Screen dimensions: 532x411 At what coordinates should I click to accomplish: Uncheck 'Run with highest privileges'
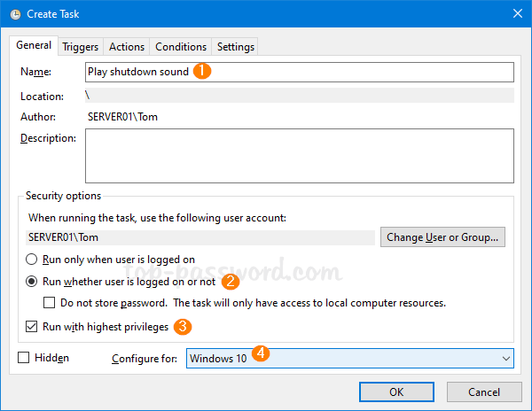31,327
